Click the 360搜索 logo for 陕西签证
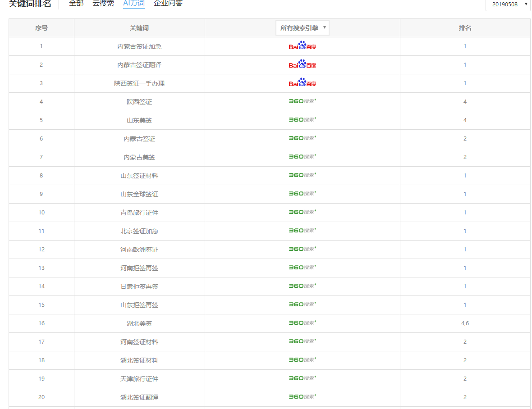Viewport: 532px width, 409px height. click(303, 101)
